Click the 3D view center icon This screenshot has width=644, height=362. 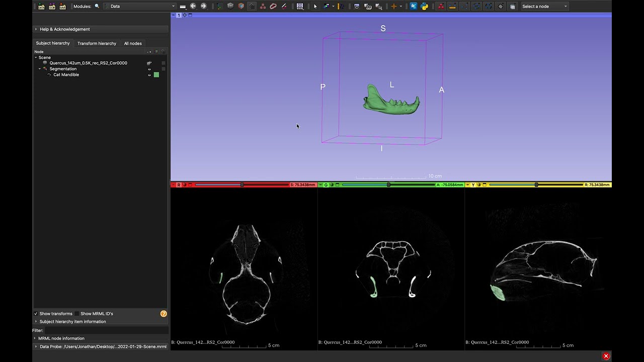pyautogui.click(x=184, y=15)
